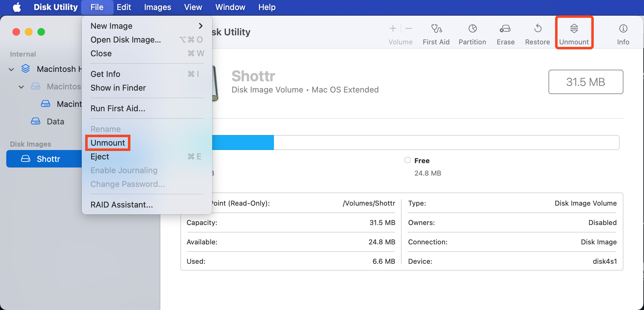Collapse the nested Macintosh container chevron

(x=21, y=87)
